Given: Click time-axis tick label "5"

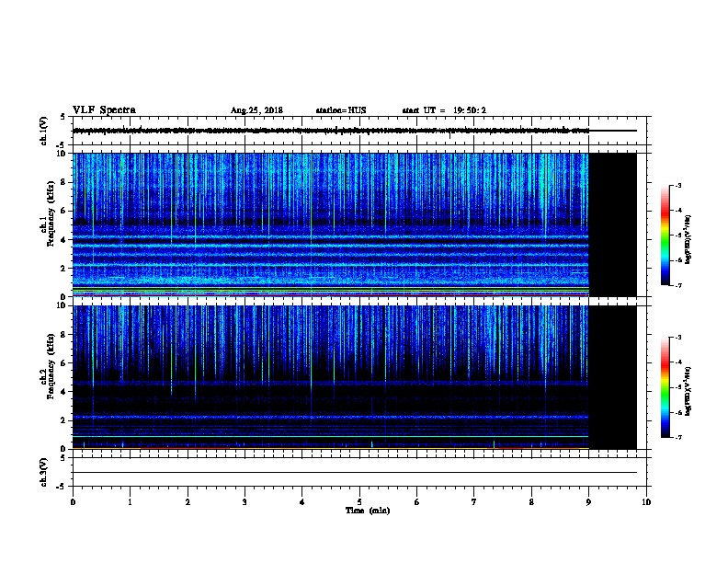Looking at the screenshot, I should [x=359, y=502].
